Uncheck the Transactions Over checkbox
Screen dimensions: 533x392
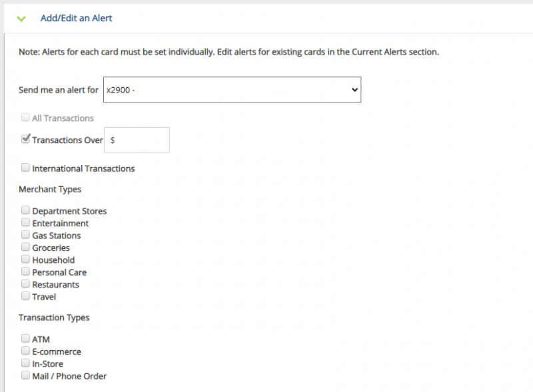(26, 140)
